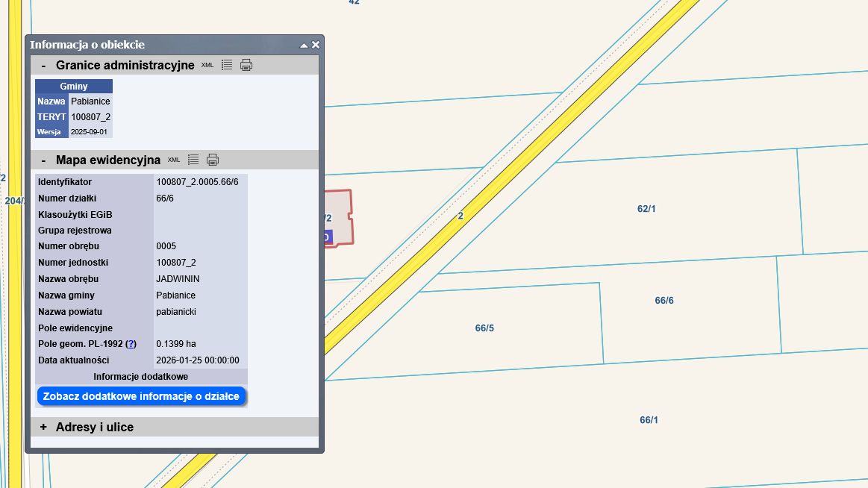Click Numer działki value 66/6

click(x=165, y=198)
